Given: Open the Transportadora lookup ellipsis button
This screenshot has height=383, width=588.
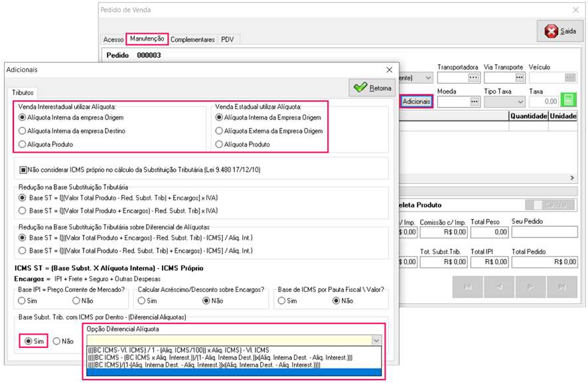Looking at the screenshot, I should (x=473, y=78).
